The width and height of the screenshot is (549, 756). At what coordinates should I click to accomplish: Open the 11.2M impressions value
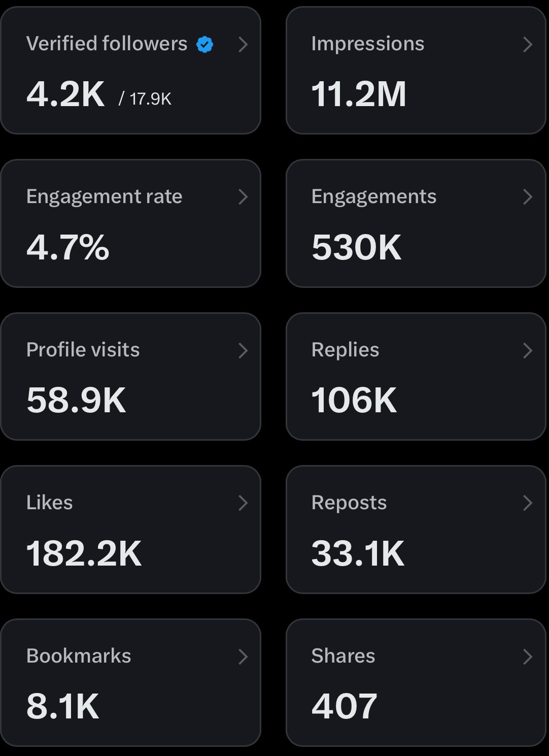click(x=358, y=94)
